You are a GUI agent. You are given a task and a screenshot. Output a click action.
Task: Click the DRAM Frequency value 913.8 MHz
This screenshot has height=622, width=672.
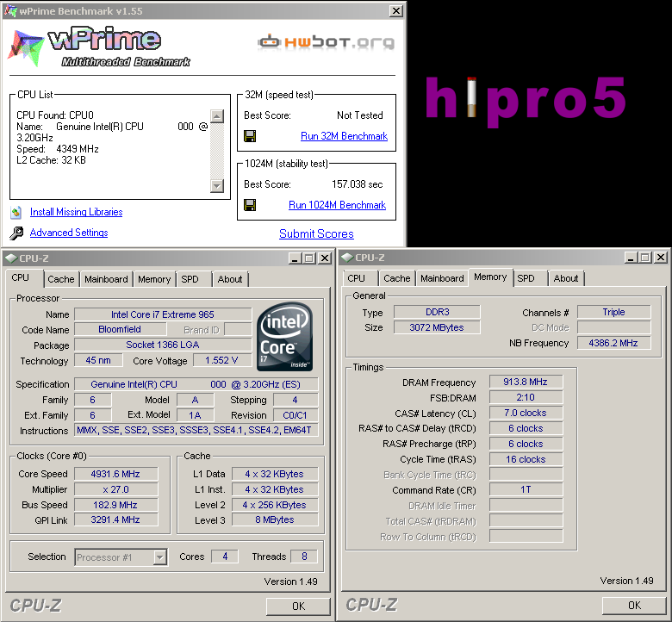(526, 382)
